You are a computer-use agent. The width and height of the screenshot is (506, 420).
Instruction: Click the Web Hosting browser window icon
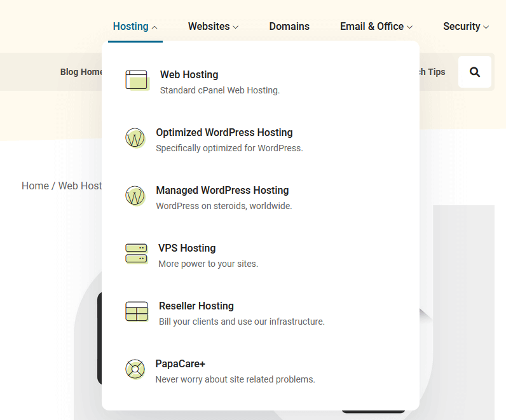click(x=137, y=80)
